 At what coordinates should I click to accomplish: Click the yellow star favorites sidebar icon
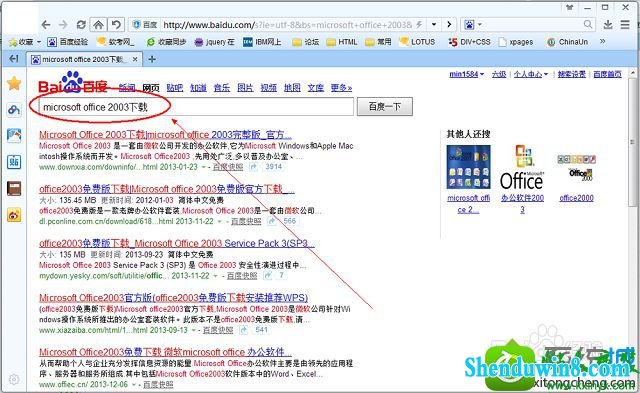[14, 83]
